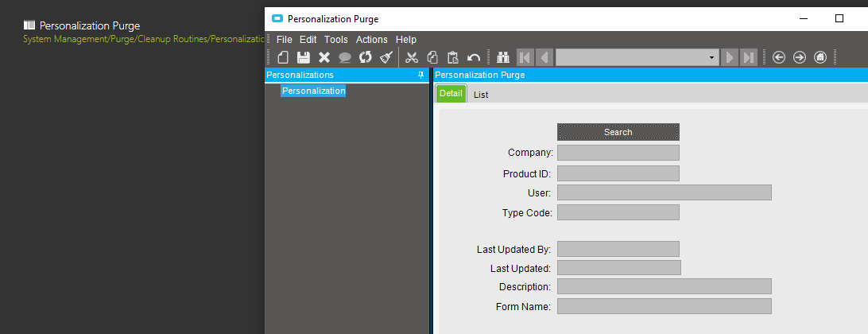
Task: Click the Copy icon
Action: pos(432,57)
